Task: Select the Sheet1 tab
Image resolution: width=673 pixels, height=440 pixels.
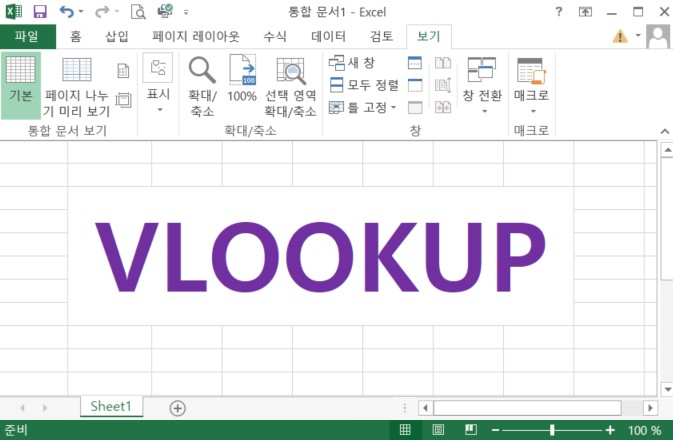Action: click(x=111, y=406)
